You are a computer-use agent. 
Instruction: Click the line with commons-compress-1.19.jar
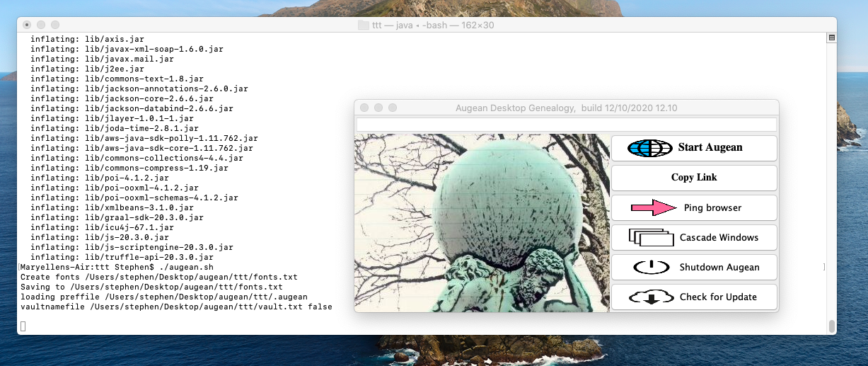pyautogui.click(x=129, y=168)
